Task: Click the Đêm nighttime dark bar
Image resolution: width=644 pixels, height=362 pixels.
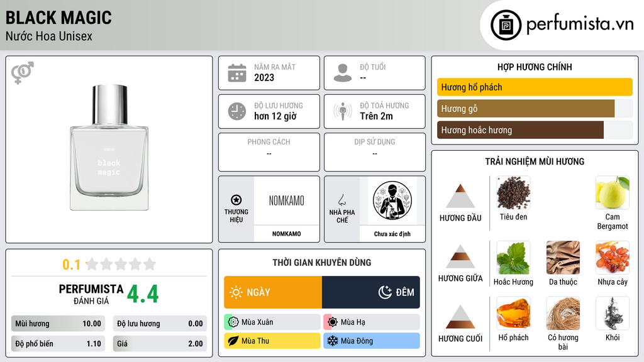Action: (371, 292)
